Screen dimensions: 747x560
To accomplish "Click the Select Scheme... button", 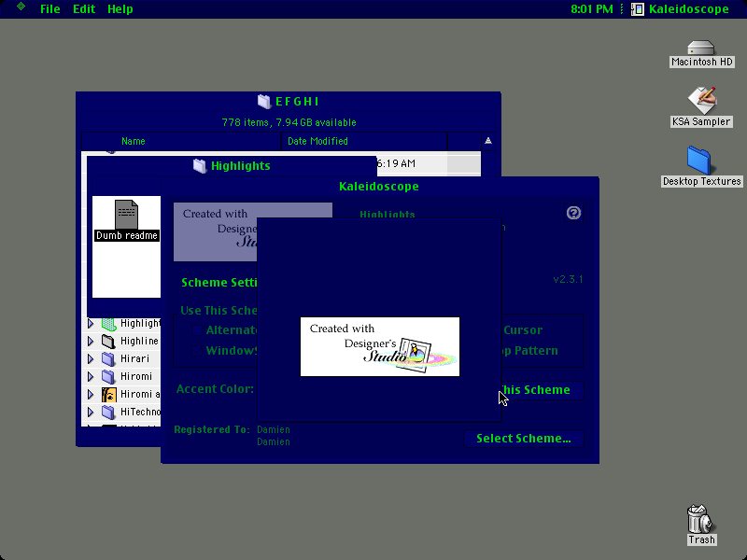I will click(524, 439).
